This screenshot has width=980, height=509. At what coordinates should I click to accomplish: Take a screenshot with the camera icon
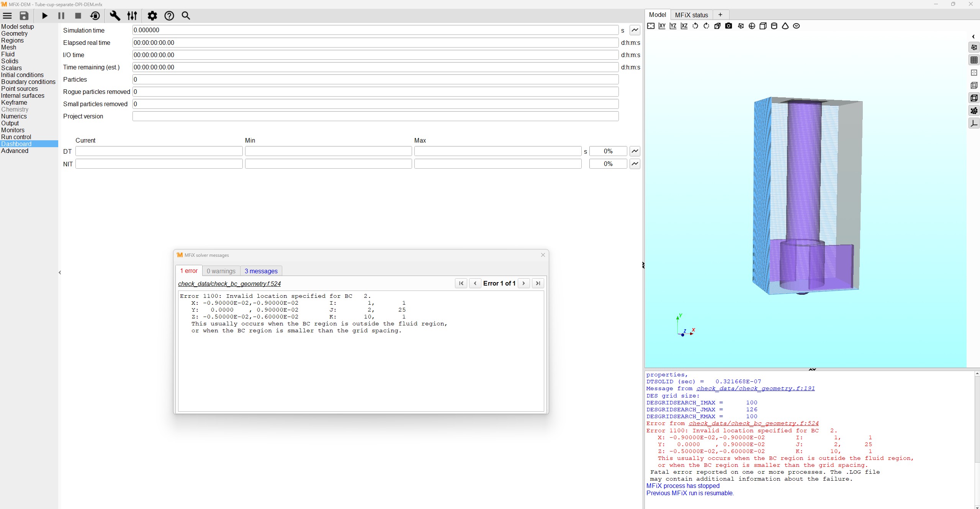click(728, 26)
